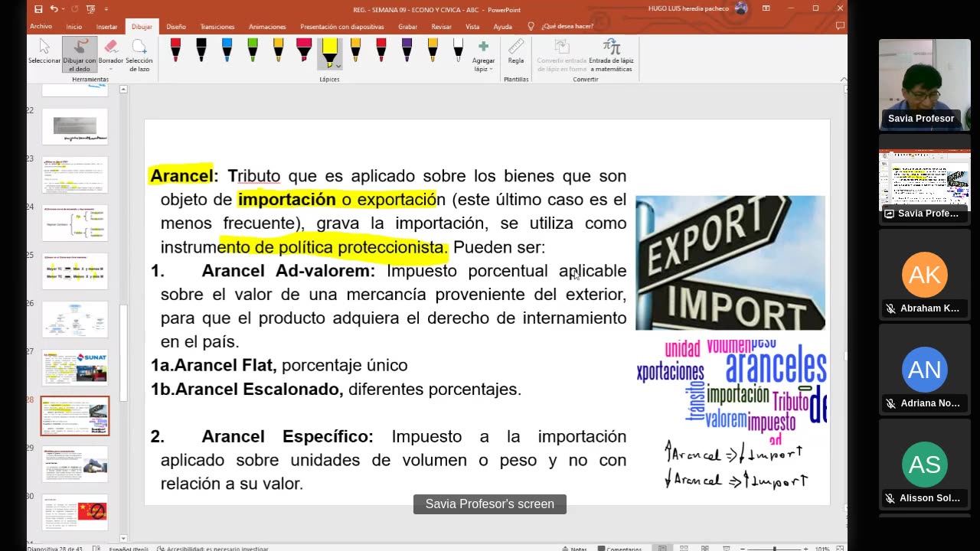Undo the last action
This screenshot has width=980, height=551.
click(54, 9)
